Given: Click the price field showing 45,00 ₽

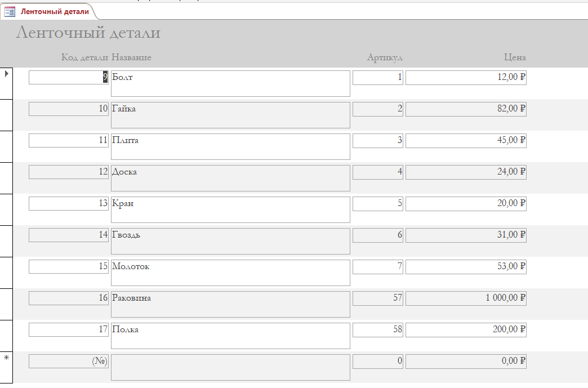Looking at the screenshot, I should click(x=466, y=140).
